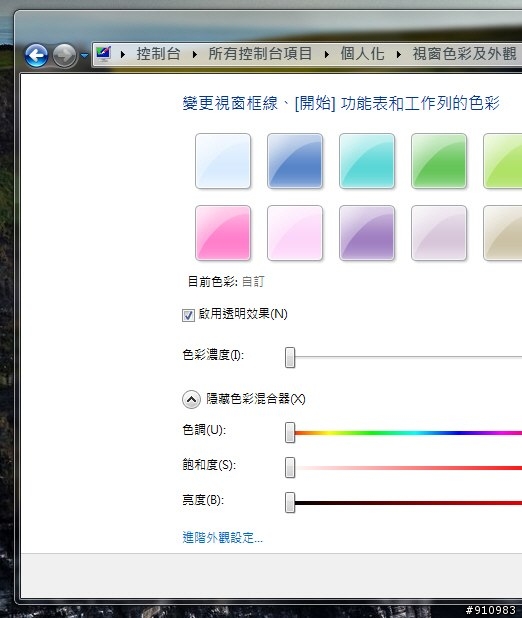Click heading 變更視窗框線、[開始] 功能表和工作列的色彩
The height and width of the screenshot is (618, 522).
click(341, 103)
